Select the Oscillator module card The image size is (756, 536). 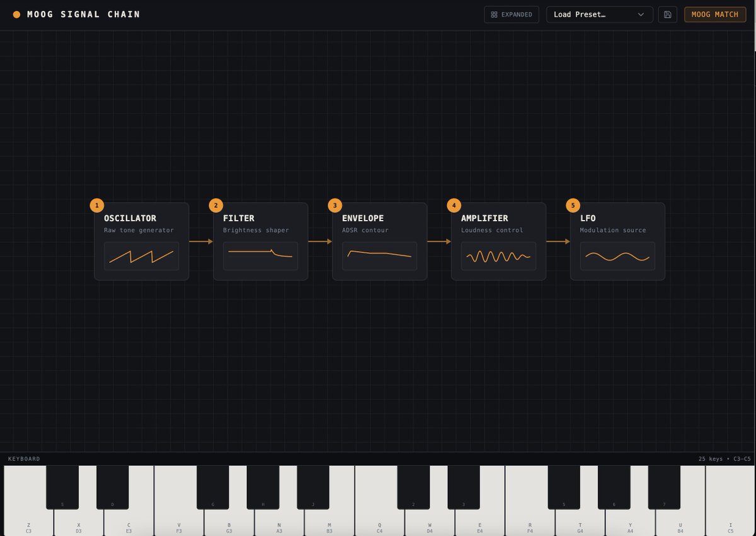(x=142, y=242)
